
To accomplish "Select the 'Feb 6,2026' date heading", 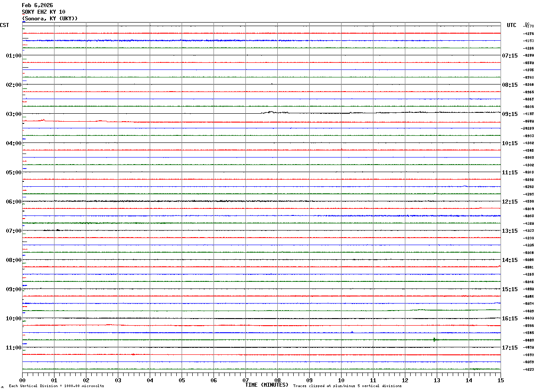I will (37, 5).
